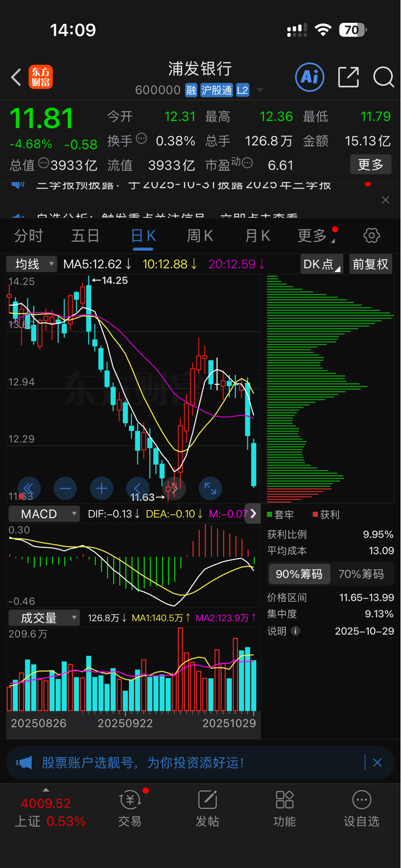Expand the stock switcher arrow beside L2
The height and width of the screenshot is (868, 401).
click(260, 90)
